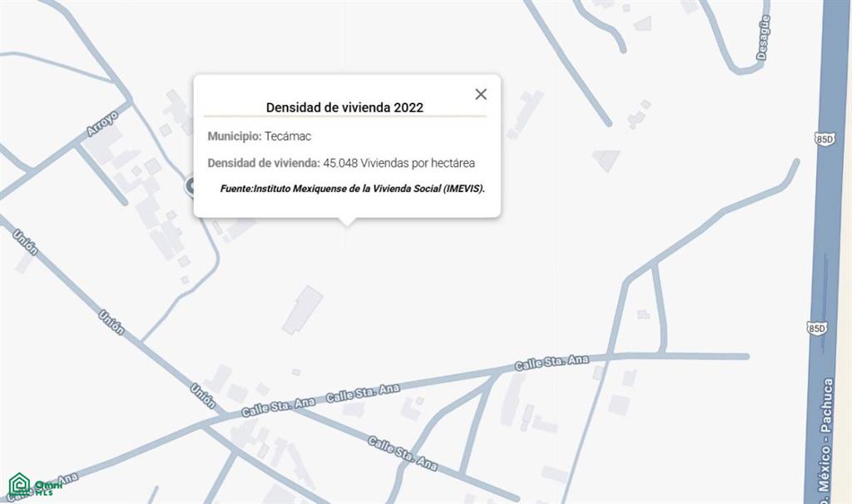Viewport: 852px width, 504px height.
Task: Click the Tecámac municipality value
Action: click(287, 136)
